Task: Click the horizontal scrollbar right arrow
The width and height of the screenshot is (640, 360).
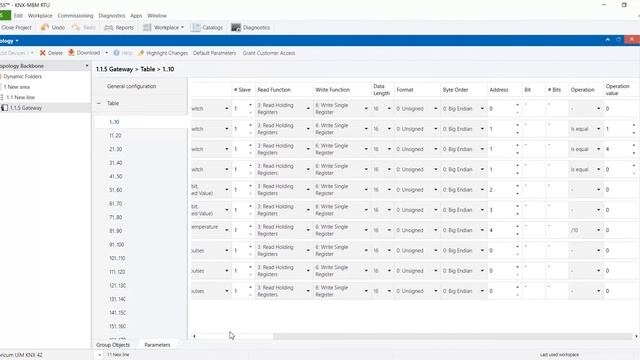Action: [x=636, y=336]
